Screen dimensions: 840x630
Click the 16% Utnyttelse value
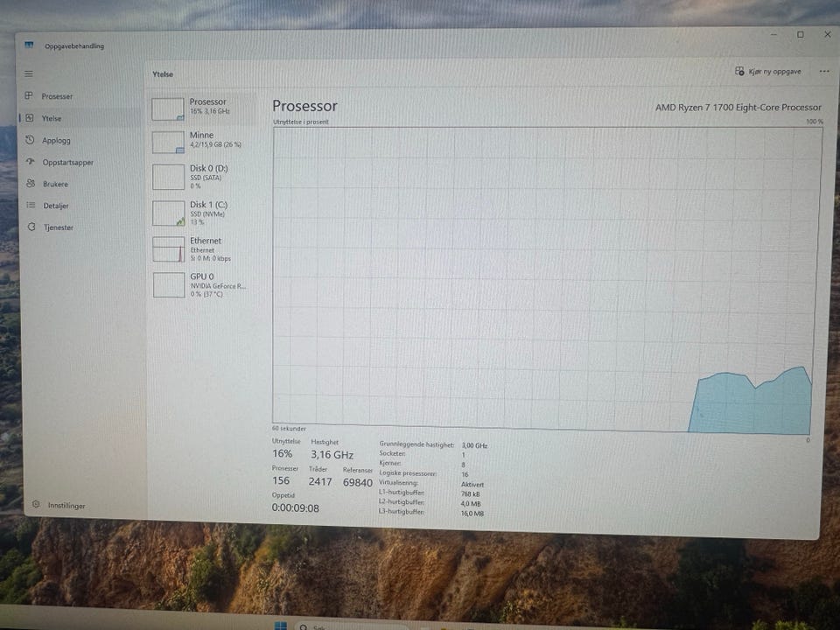point(283,454)
